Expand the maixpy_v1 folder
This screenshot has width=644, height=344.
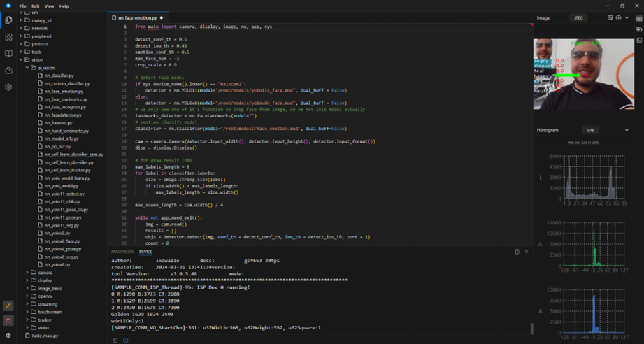(21, 20)
